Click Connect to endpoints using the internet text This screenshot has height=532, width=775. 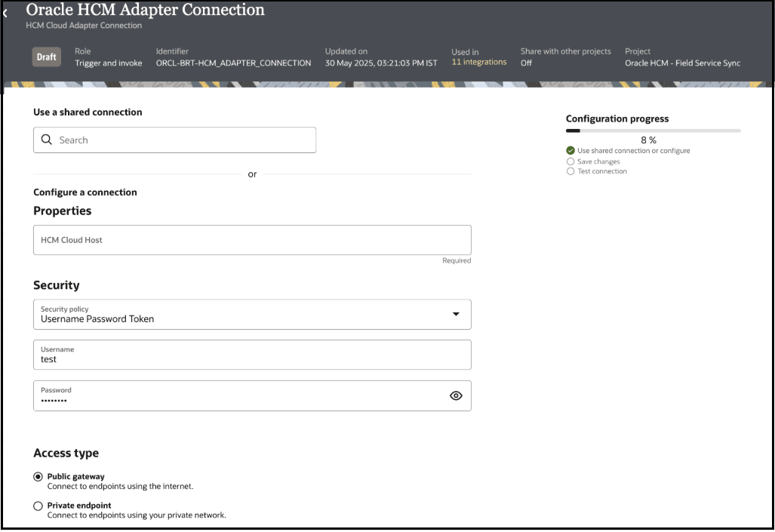click(120, 486)
